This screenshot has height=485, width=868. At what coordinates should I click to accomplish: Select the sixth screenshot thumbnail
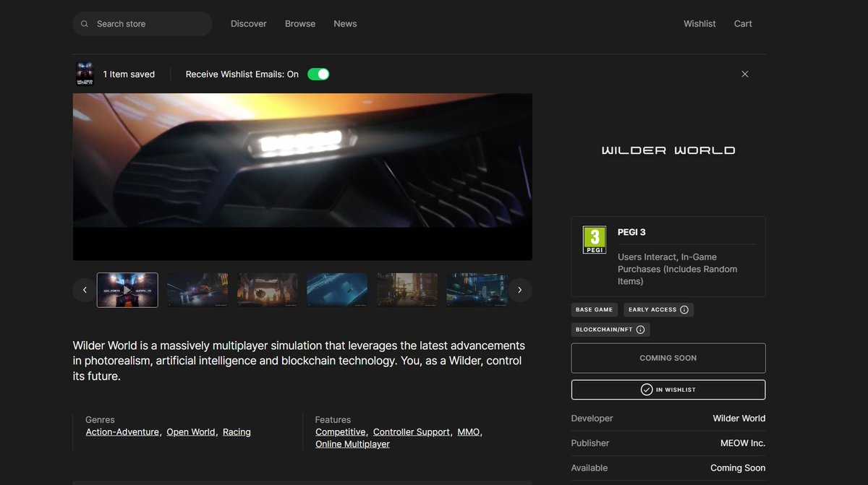[477, 290]
